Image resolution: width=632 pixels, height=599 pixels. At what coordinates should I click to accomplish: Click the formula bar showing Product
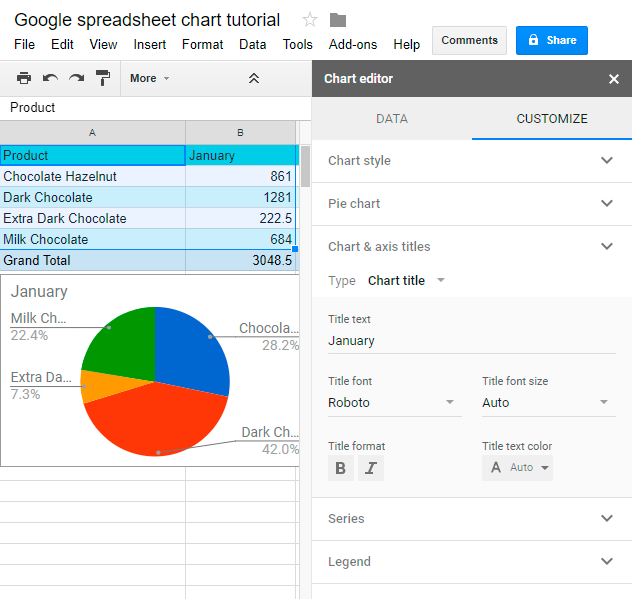coord(155,108)
